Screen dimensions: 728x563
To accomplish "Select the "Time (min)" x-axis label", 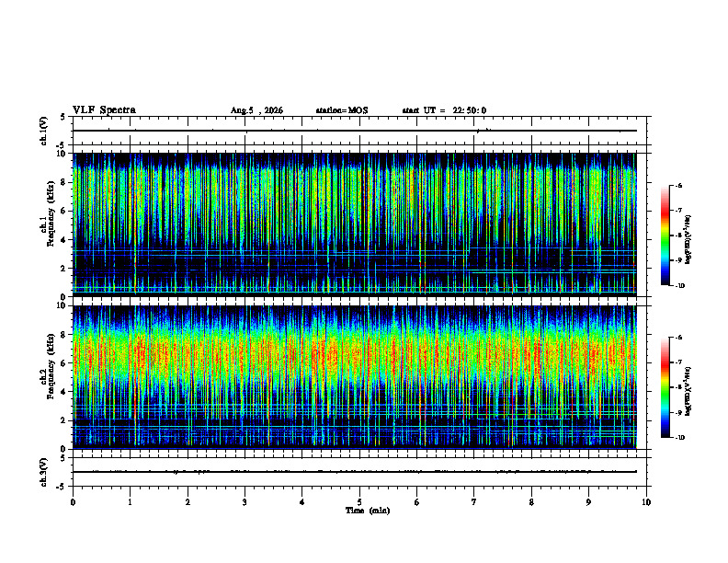I will coord(368,511).
